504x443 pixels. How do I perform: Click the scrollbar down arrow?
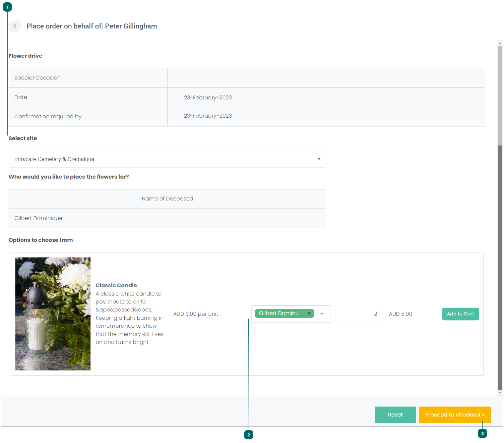click(x=500, y=393)
